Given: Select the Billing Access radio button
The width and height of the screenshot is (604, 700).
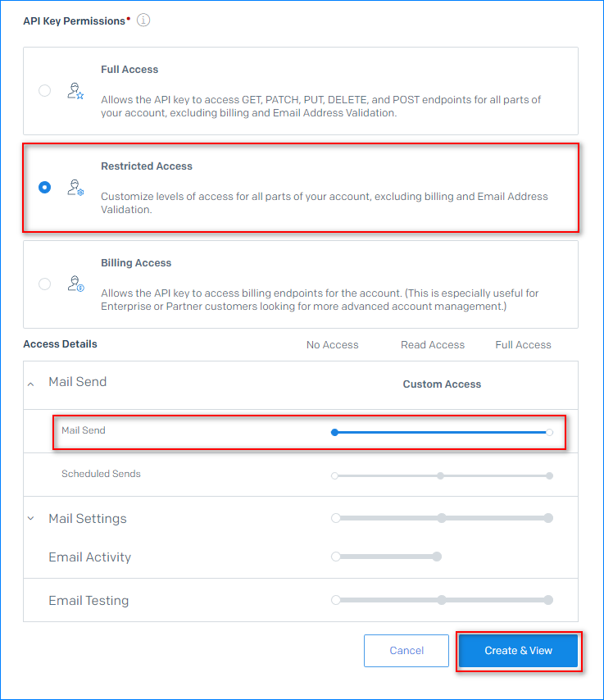Looking at the screenshot, I should coord(44,284).
